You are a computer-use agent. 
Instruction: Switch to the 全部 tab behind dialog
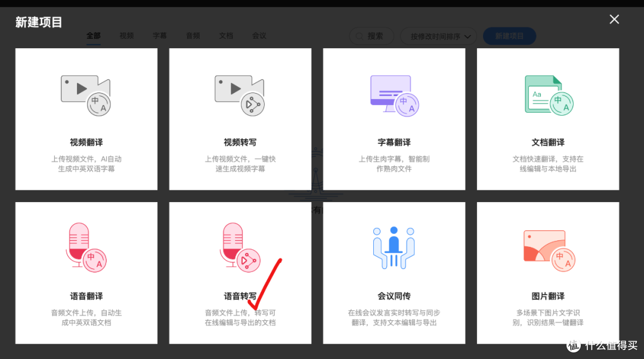pos(94,36)
